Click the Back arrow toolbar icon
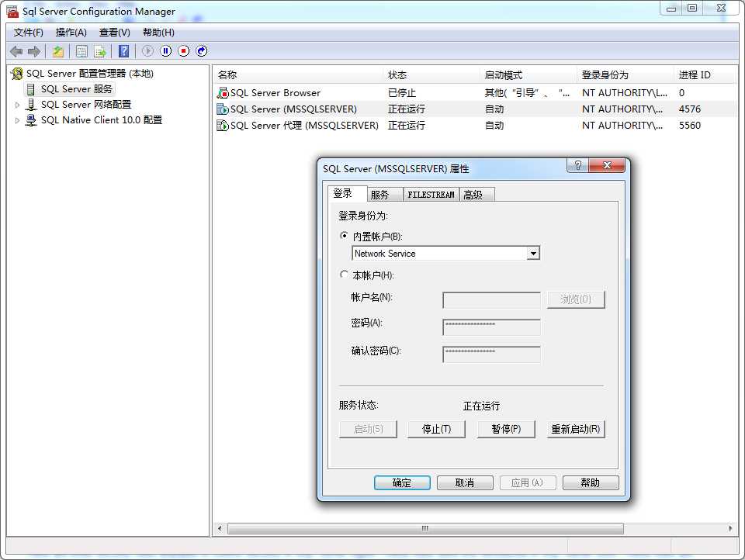745x560 pixels. coord(16,51)
